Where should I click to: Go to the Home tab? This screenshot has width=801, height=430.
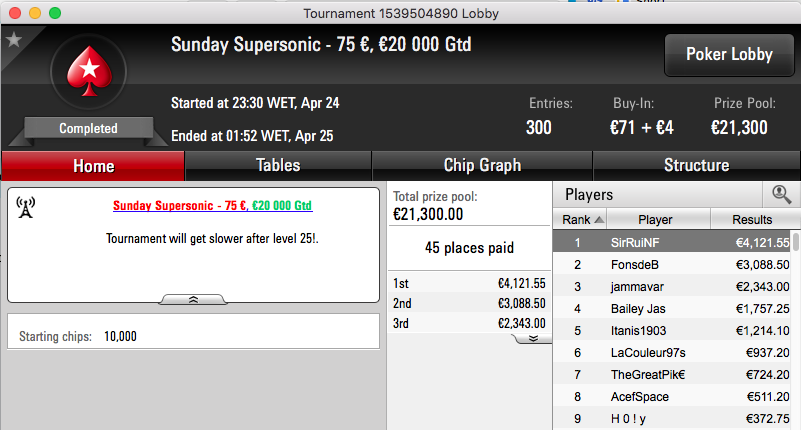[x=93, y=166]
